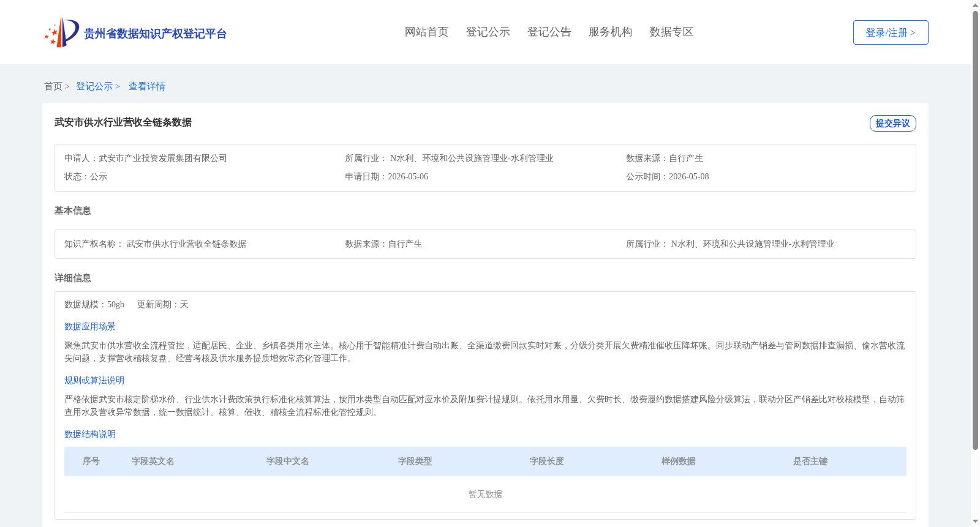Select the 数据专区 navigation item
This screenshot has width=980, height=527.
(671, 32)
